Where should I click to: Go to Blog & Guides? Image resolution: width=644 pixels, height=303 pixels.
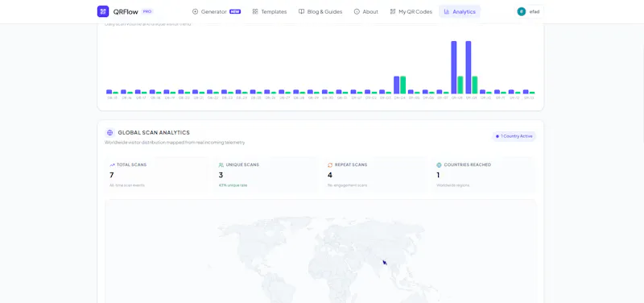(320, 11)
